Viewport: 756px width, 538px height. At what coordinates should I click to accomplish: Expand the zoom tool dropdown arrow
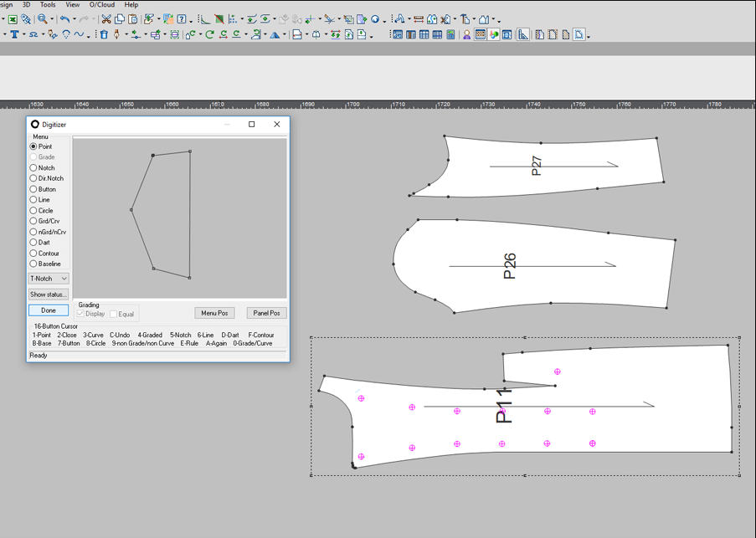[52, 19]
